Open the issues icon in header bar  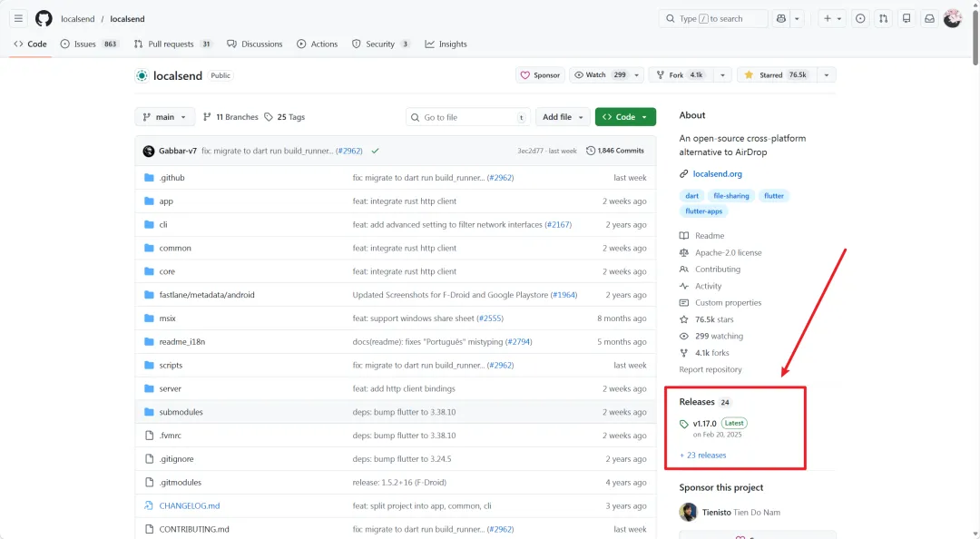(x=860, y=19)
